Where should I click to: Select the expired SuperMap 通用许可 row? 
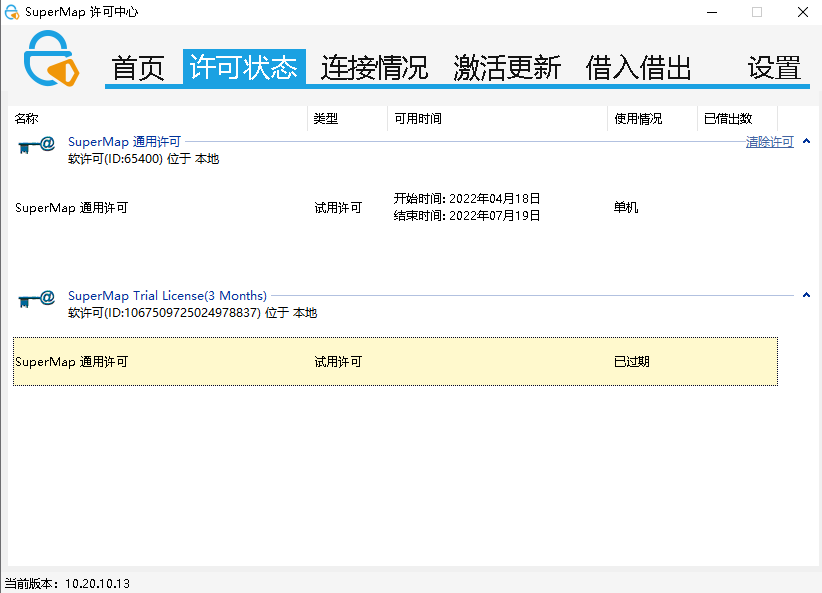[x=395, y=362]
